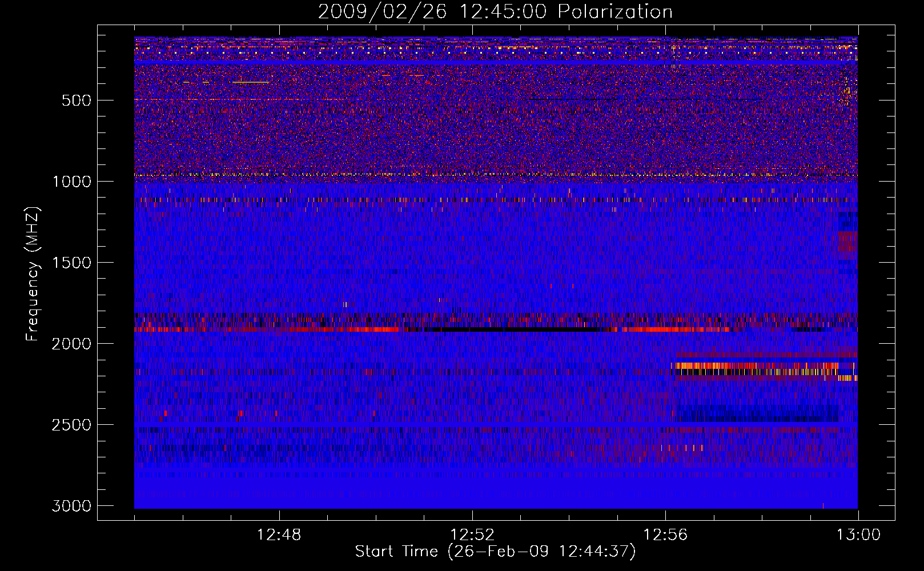Click the 13:00 time tick label
This screenshot has width=924, height=571.
coord(858,535)
